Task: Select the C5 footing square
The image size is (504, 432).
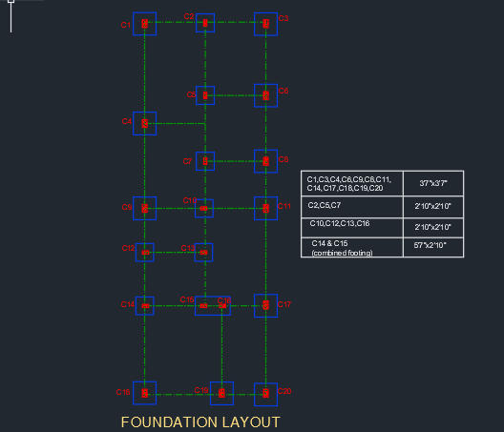Action: click(205, 95)
